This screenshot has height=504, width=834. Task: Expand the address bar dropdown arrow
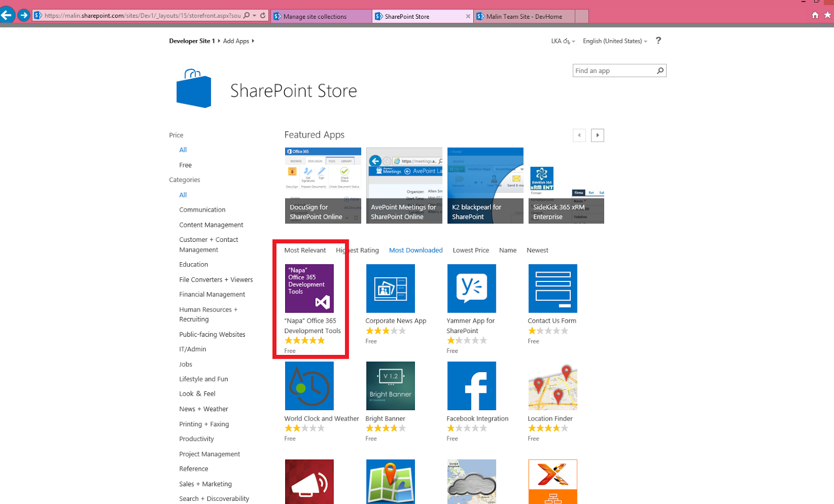tap(254, 16)
